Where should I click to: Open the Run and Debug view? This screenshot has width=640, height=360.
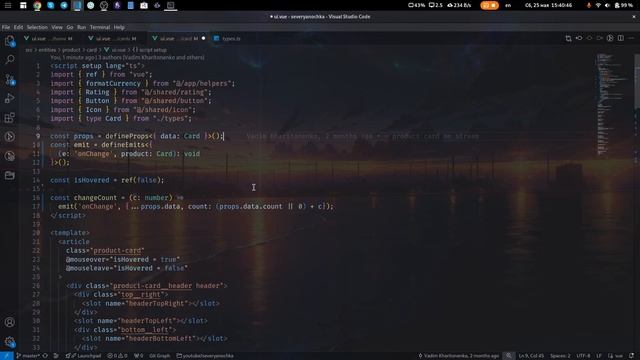[x=9, y=98]
